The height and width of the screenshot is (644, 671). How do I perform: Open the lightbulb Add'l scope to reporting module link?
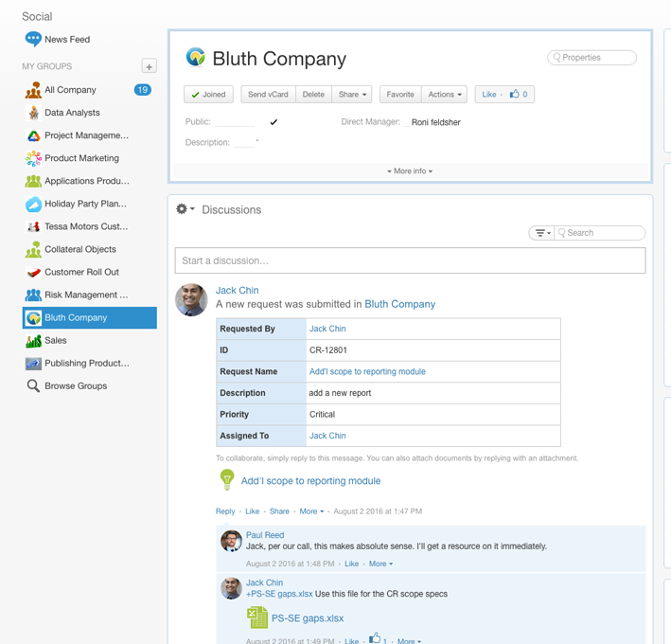click(x=310, y=481)
